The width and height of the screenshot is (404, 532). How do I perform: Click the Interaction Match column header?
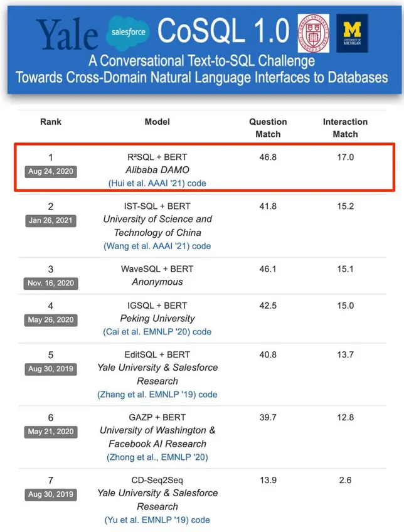pos(345,127)
